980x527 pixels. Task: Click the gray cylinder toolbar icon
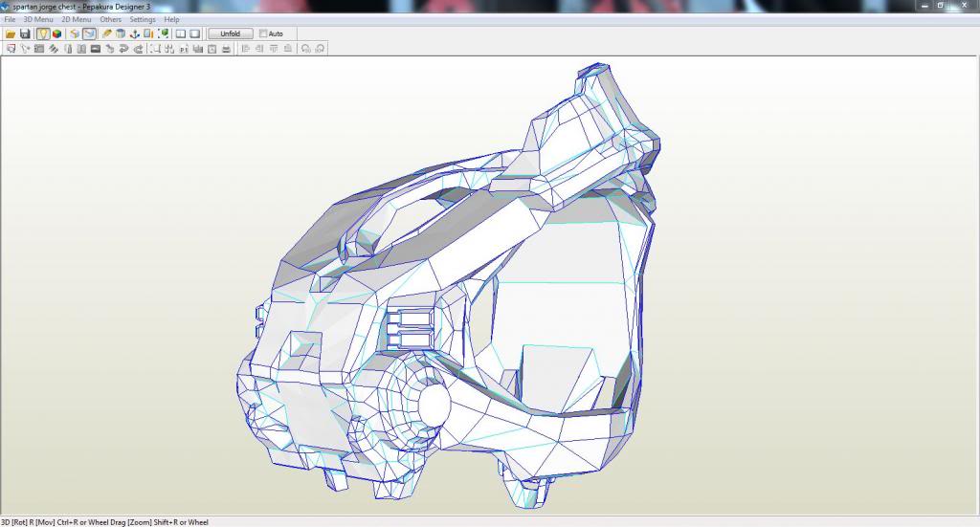pyautogui.click(x=120, y=33)
